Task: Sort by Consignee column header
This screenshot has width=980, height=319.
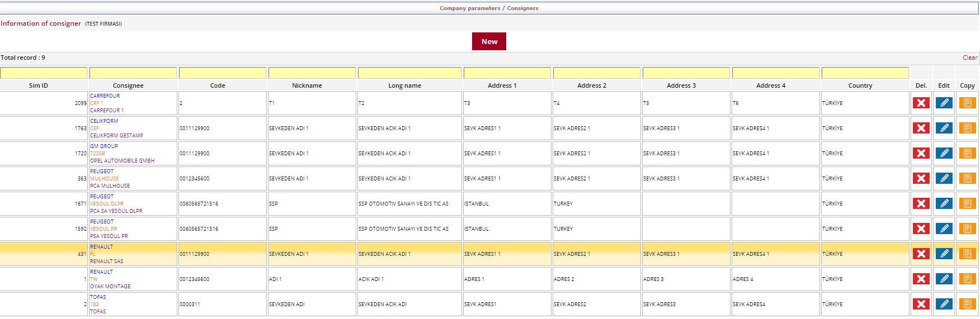Action: 128,85
